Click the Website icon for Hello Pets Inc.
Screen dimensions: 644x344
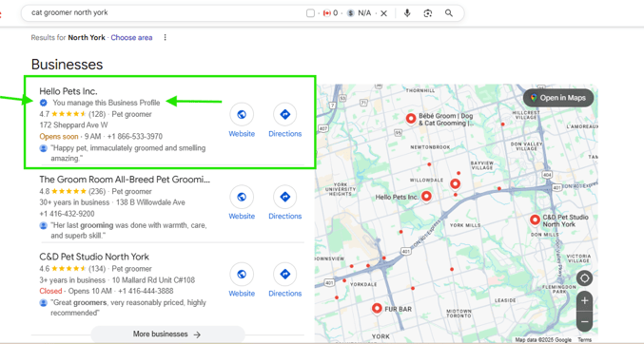(x=242, y=114)
